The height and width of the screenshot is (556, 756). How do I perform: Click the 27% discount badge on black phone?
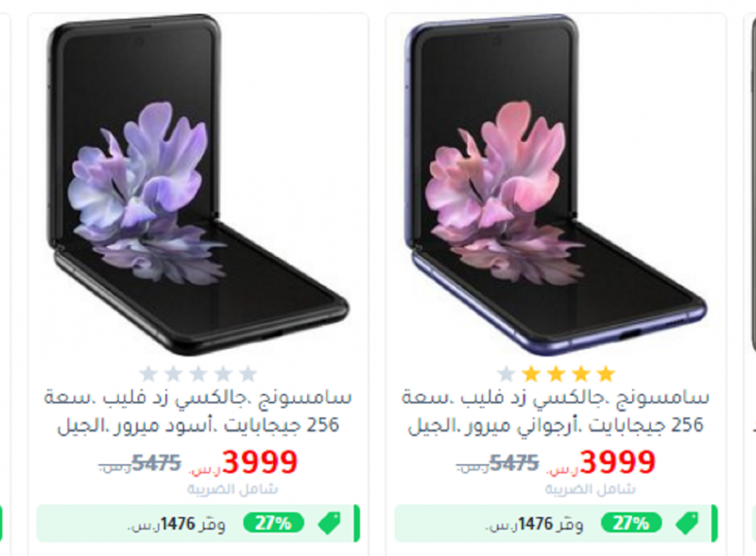pos(273,523)
